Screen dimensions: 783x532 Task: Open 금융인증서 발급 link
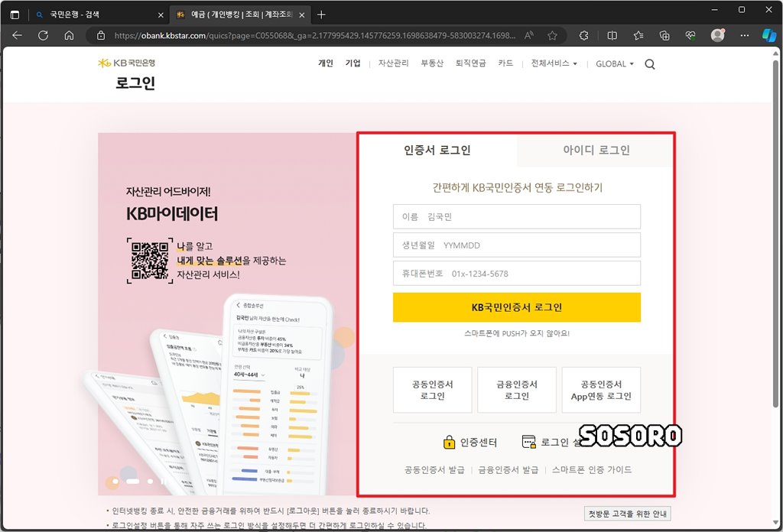[x=508, y=469]
